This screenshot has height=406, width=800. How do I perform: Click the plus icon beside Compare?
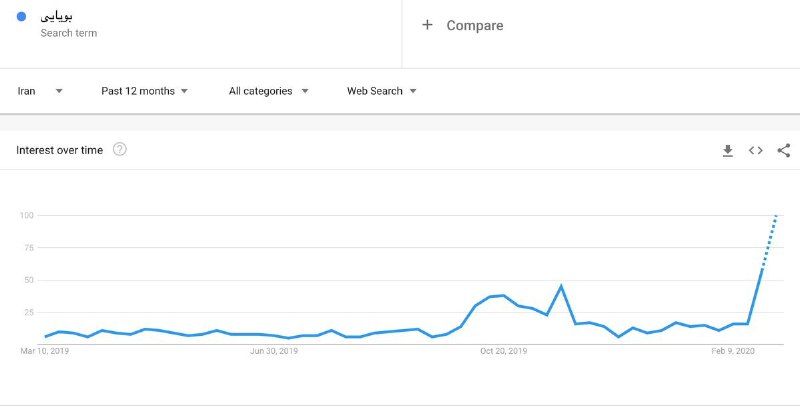(427, 25)
